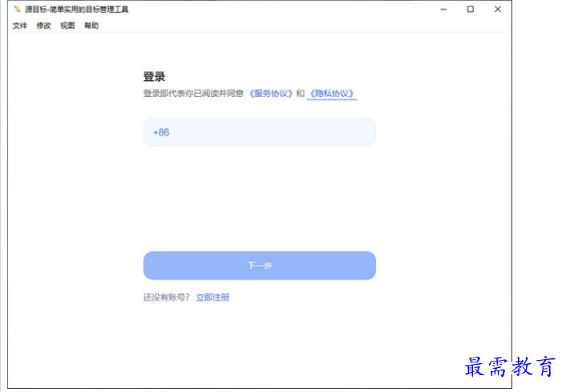Open the 修改 menu
Image resolution: width=562 pixels, height=392 pixels.
pos(44,26)
